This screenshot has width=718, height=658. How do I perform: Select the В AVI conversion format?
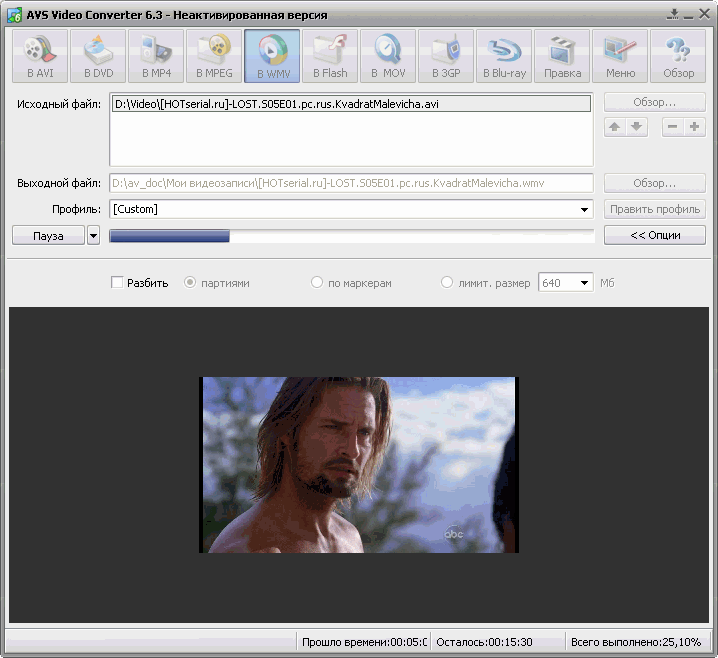pos(40,56)
